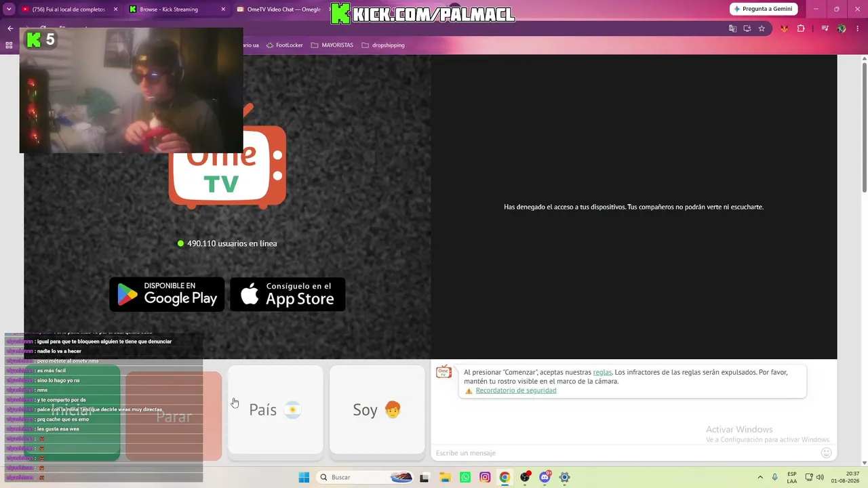Screen dimensions: 868x488
Task: Open the Chrome apps grid shortcut
Action: pyautogui.click(x=9, y=45)
